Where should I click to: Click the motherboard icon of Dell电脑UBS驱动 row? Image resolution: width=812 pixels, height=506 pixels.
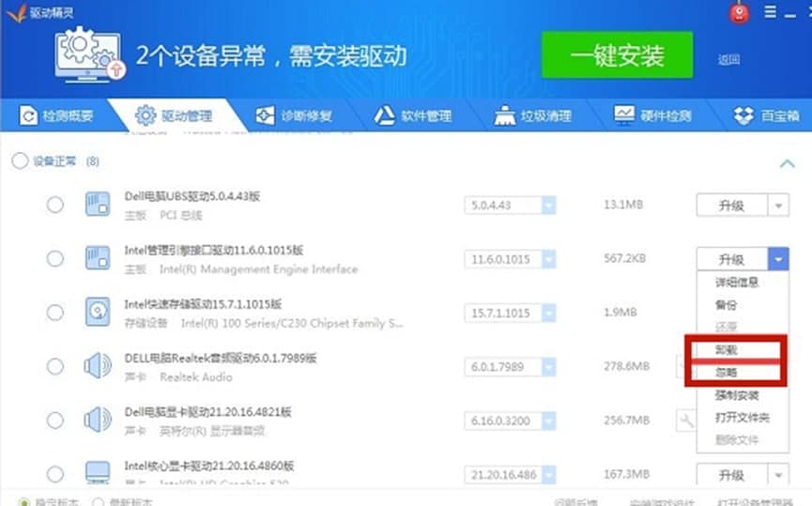[x=98, y=205]
